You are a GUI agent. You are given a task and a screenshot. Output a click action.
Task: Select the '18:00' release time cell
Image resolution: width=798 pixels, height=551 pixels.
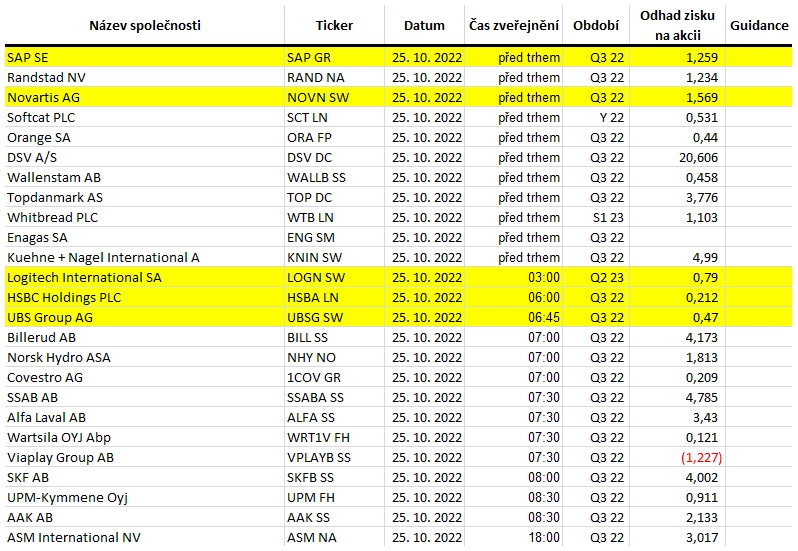[514, 538]
